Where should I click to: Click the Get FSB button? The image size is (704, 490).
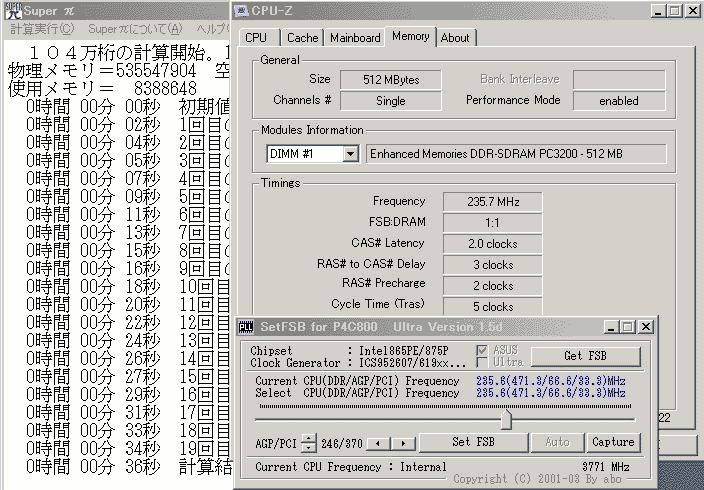pos(586,355)
